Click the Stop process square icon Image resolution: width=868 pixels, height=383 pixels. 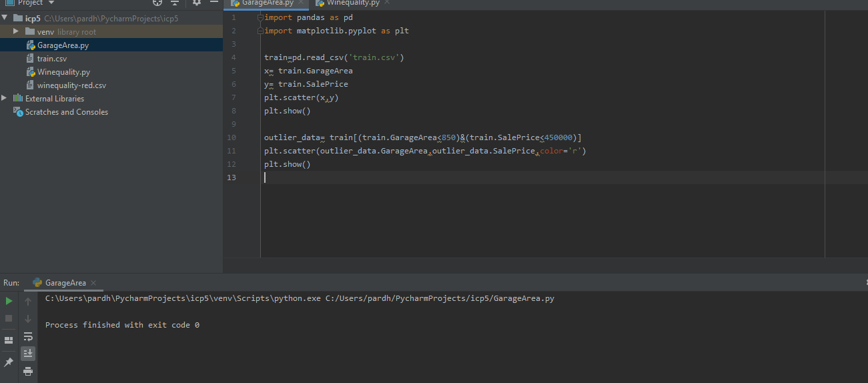tap(9, 318)
